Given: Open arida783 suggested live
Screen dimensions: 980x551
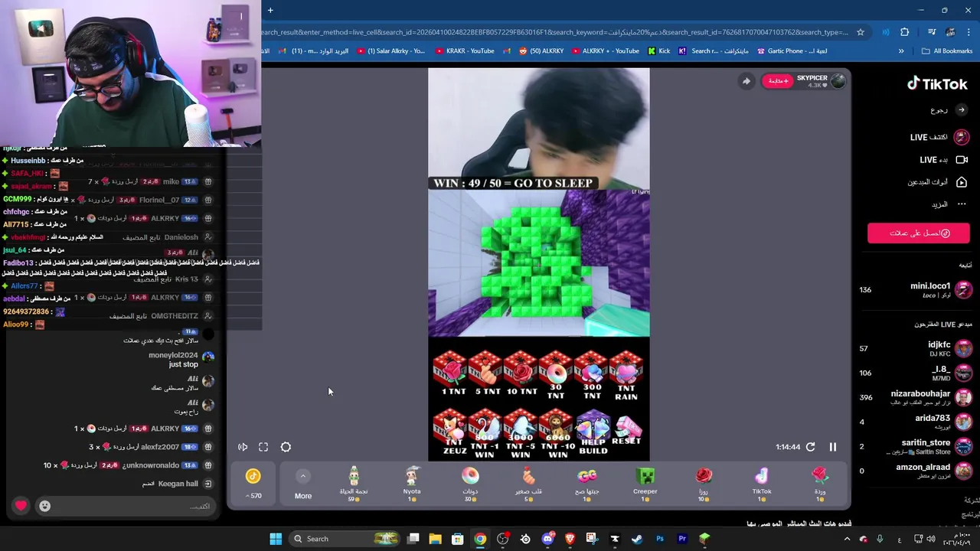Looking at the screenshot, I should [916, 422].
